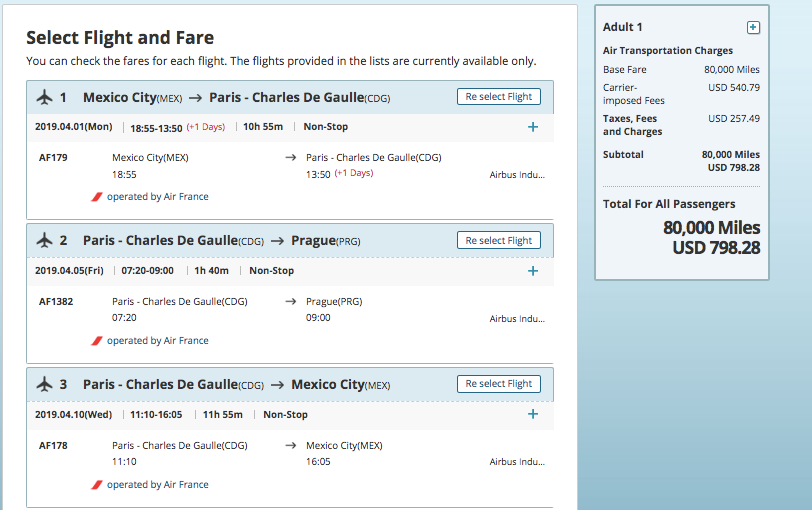Re select flight for segment 3
The height and width of the screenshot is (510, 812).
pyautogui.click(x=499, y=384)
